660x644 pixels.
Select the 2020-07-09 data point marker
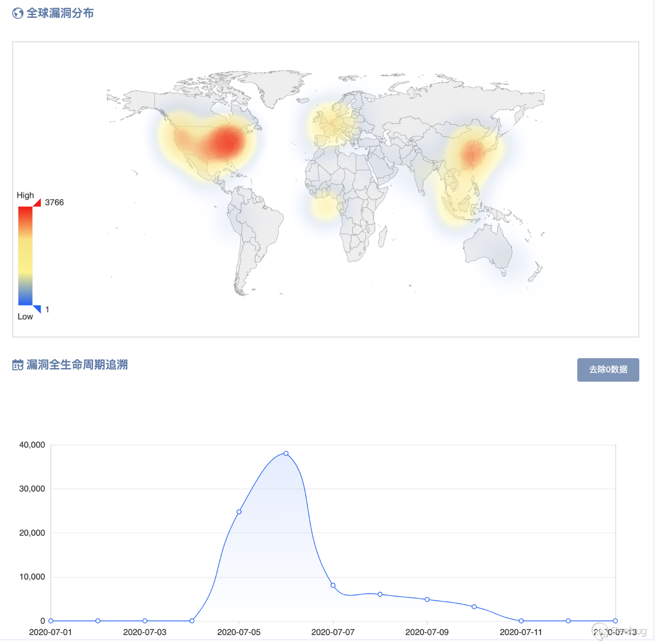point(427,599)
